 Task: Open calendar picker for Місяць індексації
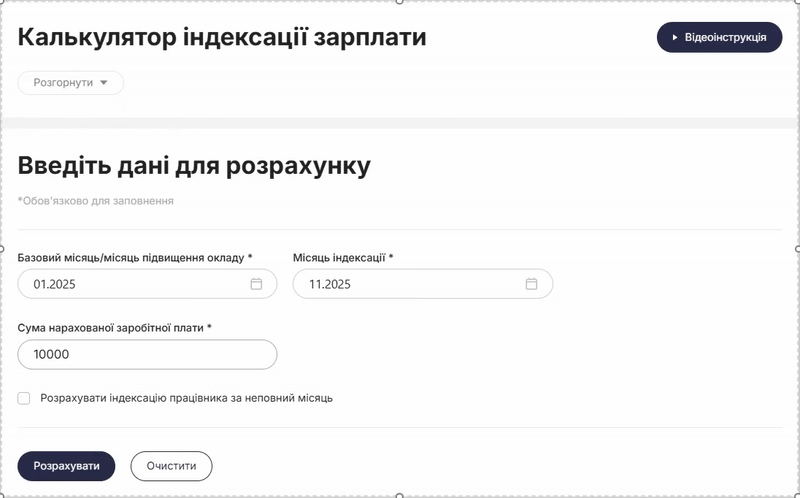coord(531,284)
